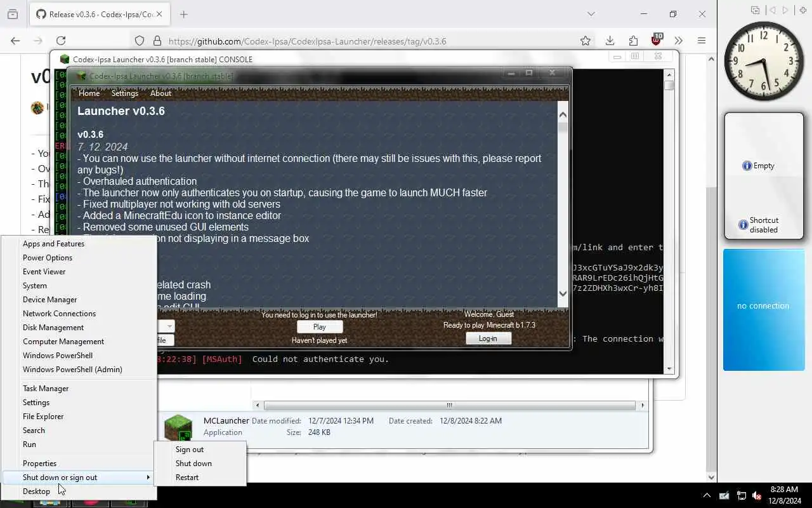Go to the previous sidebar gadget page arrow
Image resolution: width=812 pixels, height=508 pixels.
tap(772, 10)
